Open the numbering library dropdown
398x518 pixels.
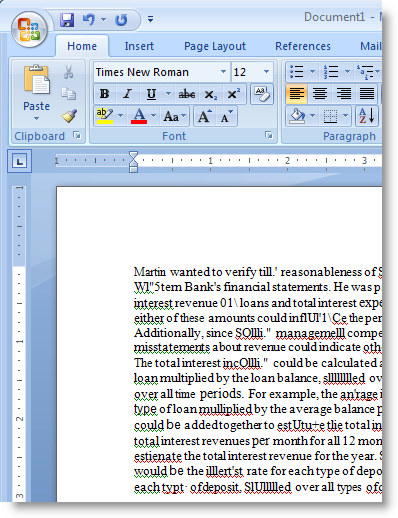[347, 71]
